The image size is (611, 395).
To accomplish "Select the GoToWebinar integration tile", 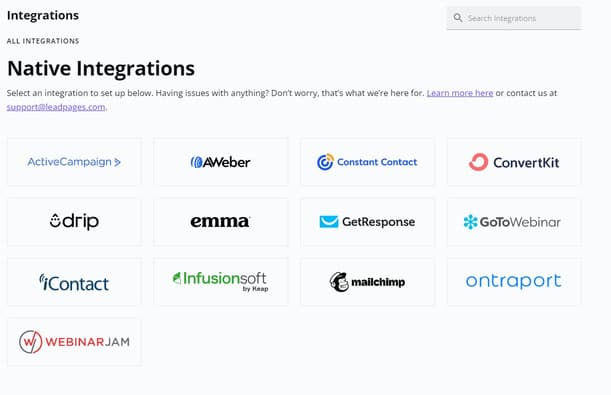I will tap(514, 222).
